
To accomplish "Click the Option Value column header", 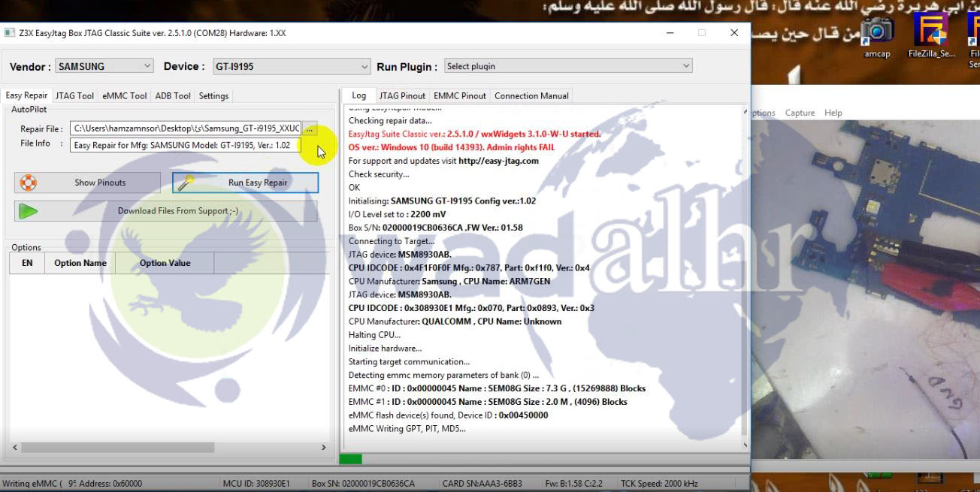I will (165, 263).
